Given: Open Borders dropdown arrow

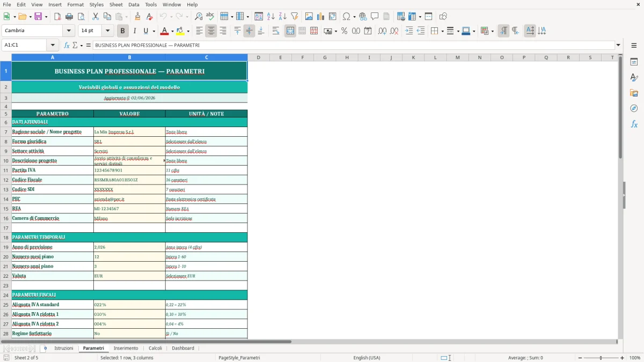Looking at the screenshot, I should (442, 31).
